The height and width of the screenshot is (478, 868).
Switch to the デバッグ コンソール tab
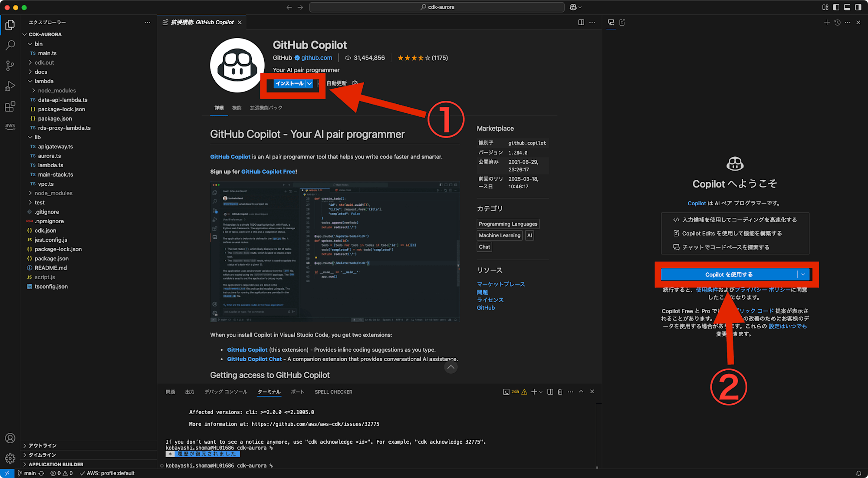click(226, 392)
